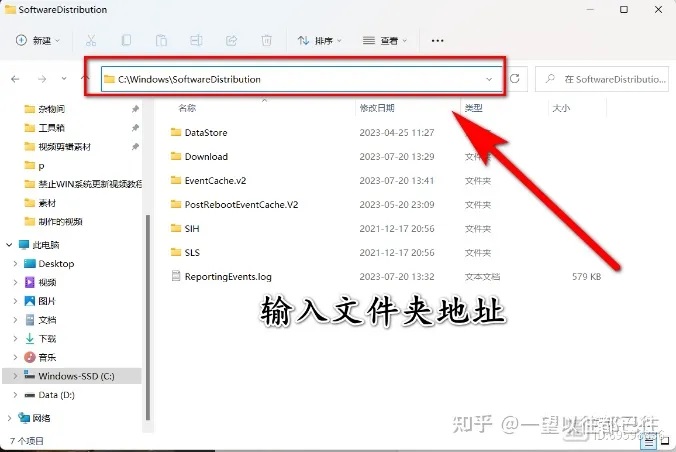Screen dimensions: 676x452
Task: Expand the Windows-SSD (C:) drive node
Action: click(15, 376)
